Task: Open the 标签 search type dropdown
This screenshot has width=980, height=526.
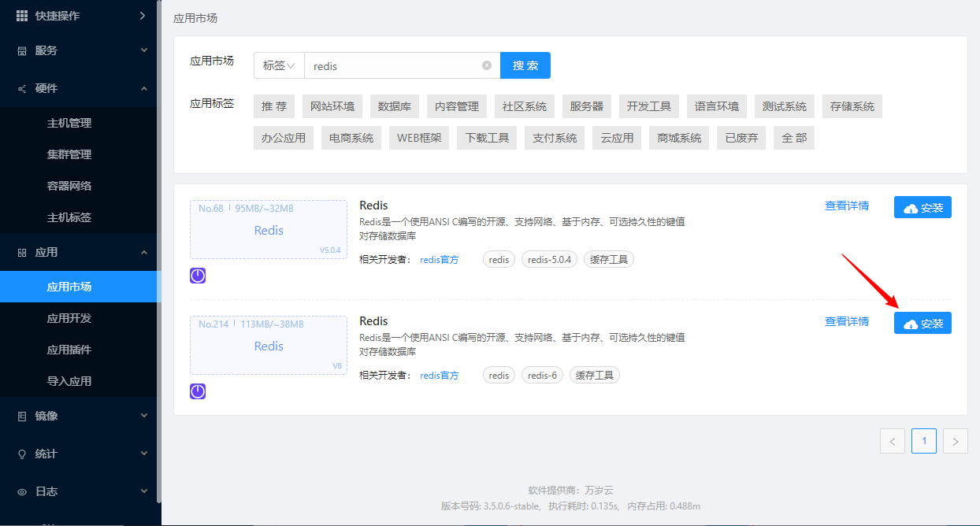Action: click(279, 65)
